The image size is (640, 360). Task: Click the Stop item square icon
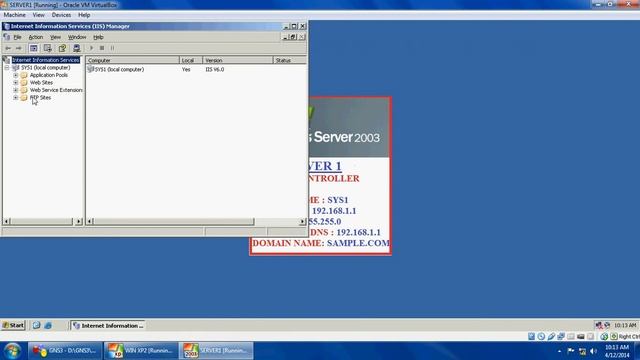[x=102, y=48]
